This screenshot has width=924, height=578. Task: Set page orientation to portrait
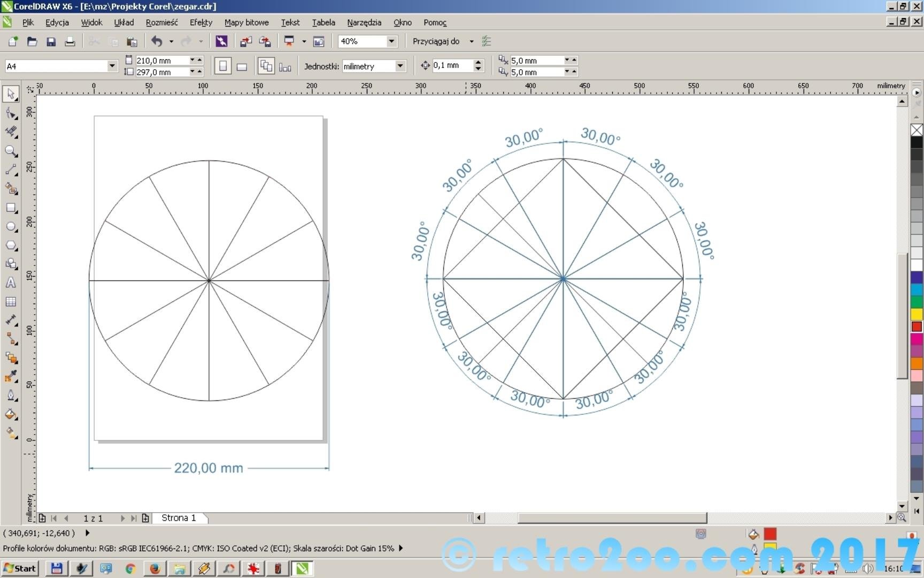(223, 66)
